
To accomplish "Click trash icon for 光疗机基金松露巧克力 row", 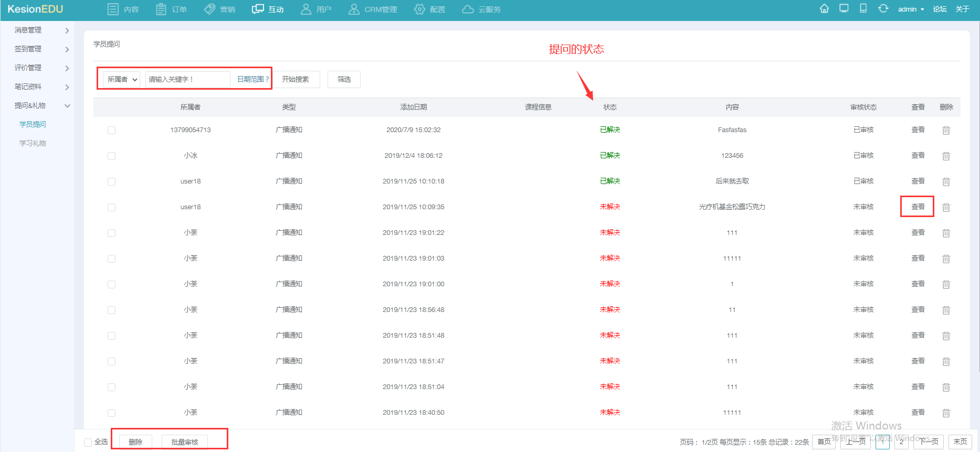I will tap(946, 208).
